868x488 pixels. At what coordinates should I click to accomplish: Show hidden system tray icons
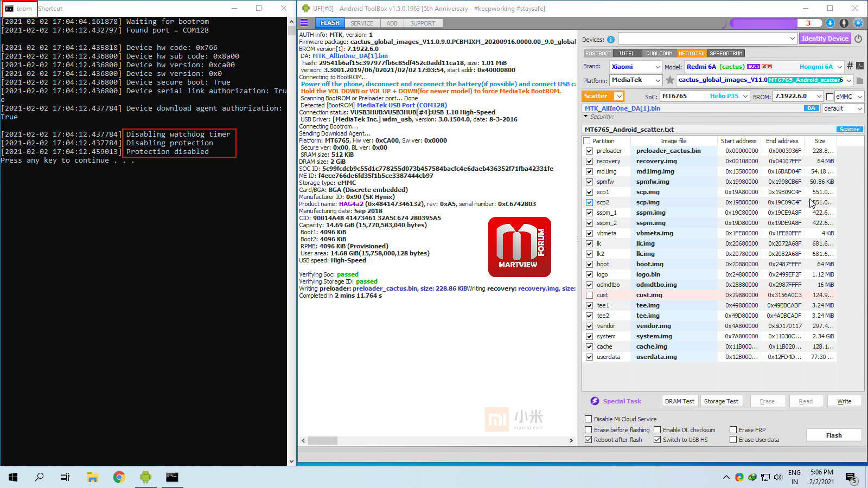(x=726, y=477)
